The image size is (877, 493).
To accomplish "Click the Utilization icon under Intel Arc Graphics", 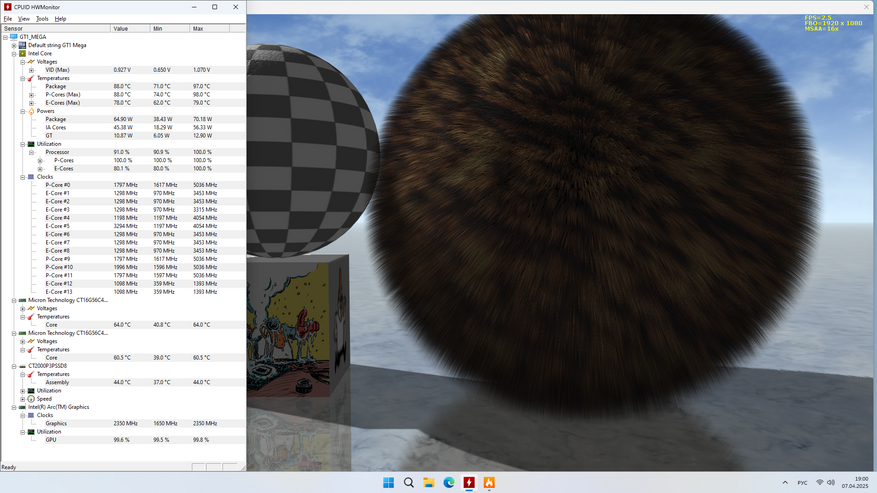I will (x=31, y=432).
